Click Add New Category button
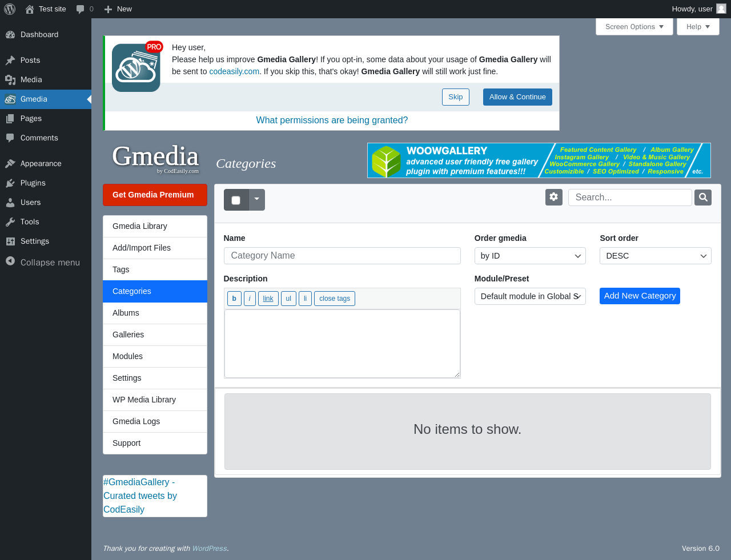Viewport: 731px width, 560px height. click(640, 296)
